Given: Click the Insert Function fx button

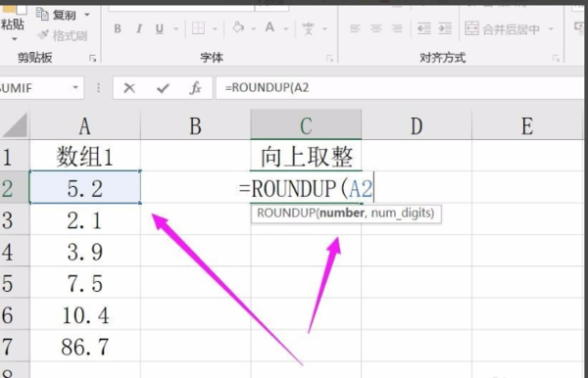Looking at the screenshot, I should [x=195, y=88].
